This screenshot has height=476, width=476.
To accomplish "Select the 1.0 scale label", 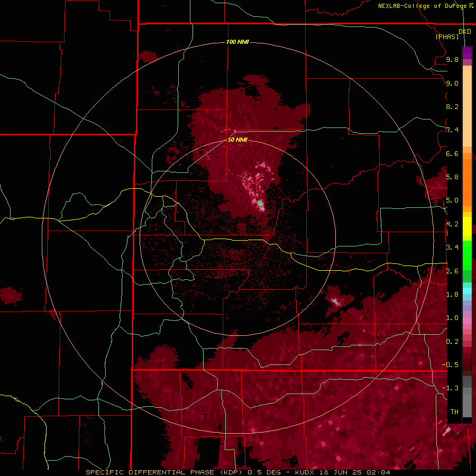I will [x=452, y=317].
